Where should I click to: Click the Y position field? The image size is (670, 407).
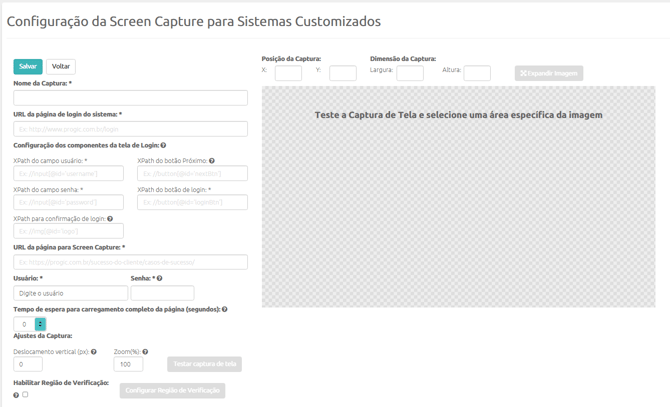(343, 73)
